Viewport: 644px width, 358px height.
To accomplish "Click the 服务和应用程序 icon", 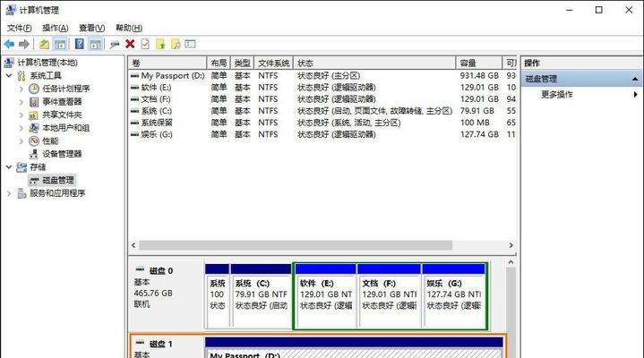I will (x=21, y=193).
